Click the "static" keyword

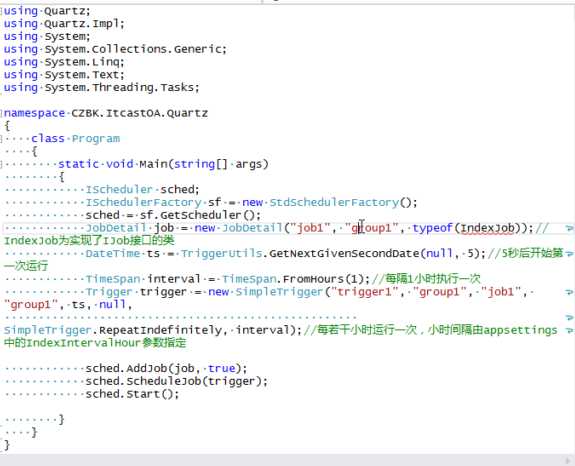pyautogui.click(x=78, y=164)
